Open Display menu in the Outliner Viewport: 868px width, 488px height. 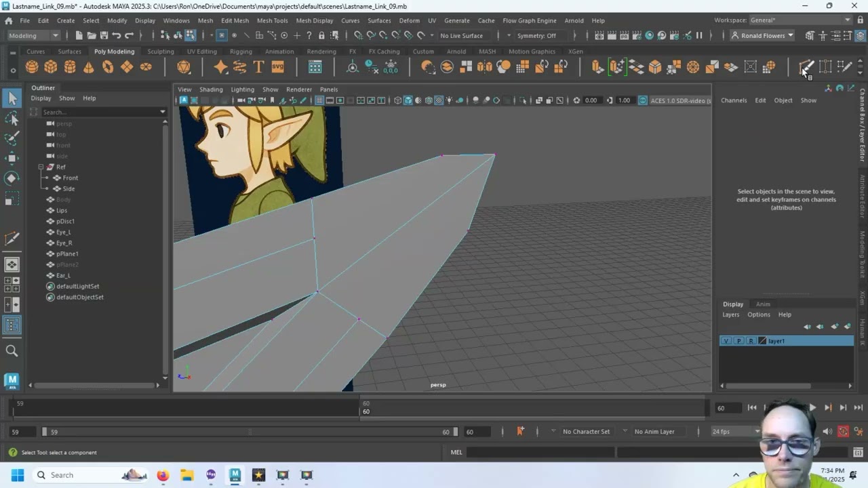41,98
